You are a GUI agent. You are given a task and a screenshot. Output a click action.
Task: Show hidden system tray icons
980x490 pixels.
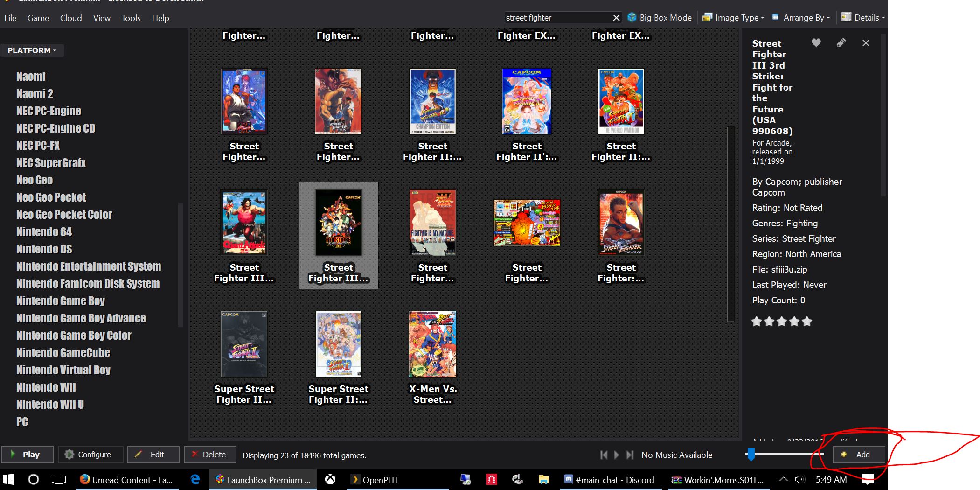(784, 479)
